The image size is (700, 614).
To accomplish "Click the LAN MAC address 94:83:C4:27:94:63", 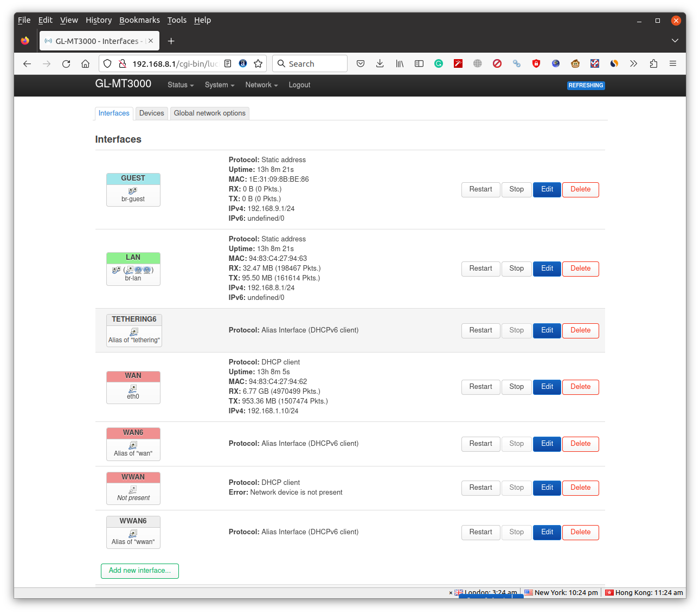I will tap(278, 259).
